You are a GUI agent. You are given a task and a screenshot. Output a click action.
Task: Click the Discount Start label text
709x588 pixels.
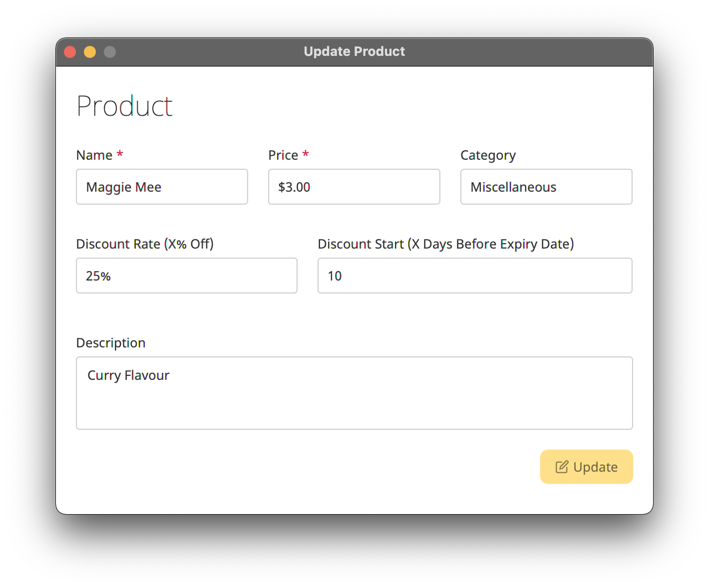pyautogui.click(x=445, y=244)
